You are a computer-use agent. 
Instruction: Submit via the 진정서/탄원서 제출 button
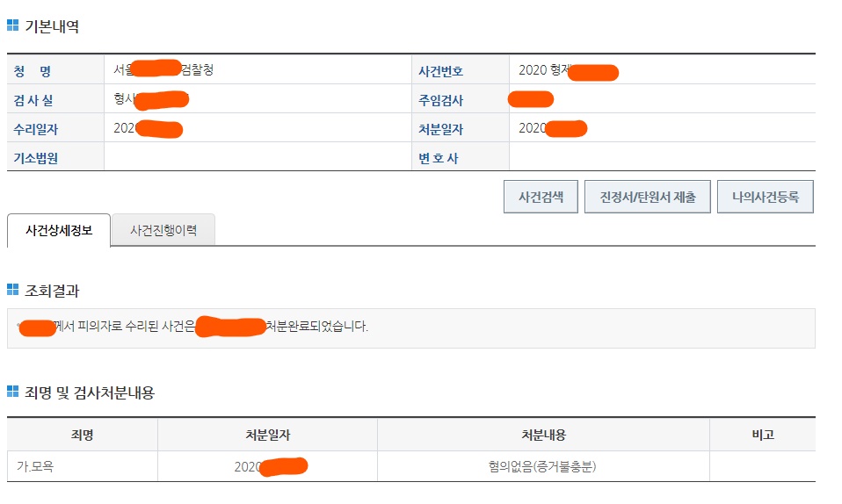tap(647, 198)
